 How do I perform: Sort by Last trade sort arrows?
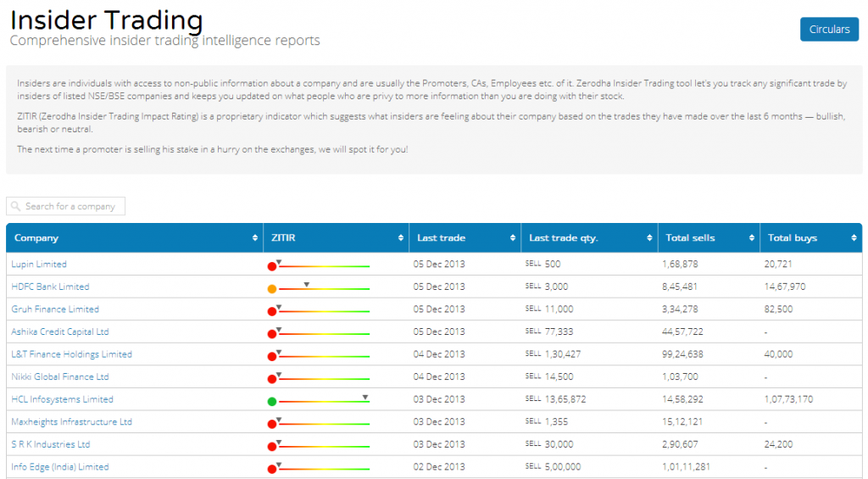point(513,237)
